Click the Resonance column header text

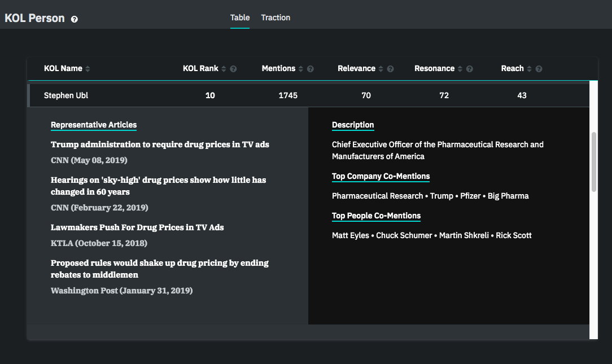click(x=434, y=68)
